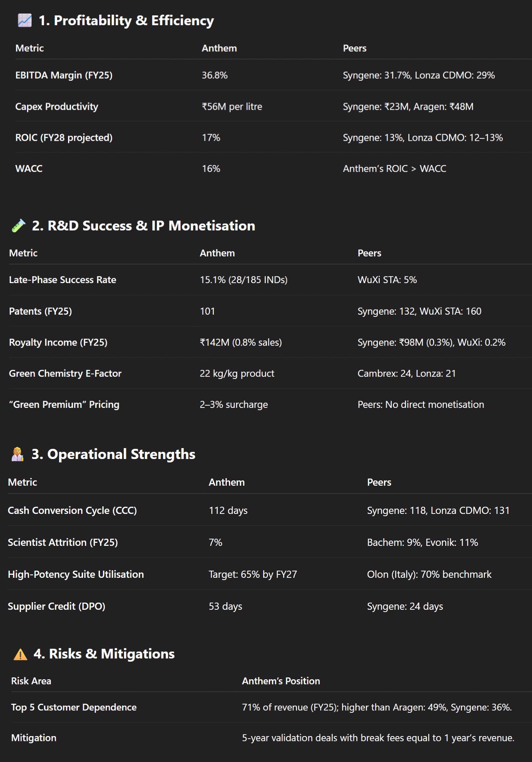Click the Supplier Credit (DPO) 53 days value
The width and height of the screenshot is (532, 762).
coord(226,606)
